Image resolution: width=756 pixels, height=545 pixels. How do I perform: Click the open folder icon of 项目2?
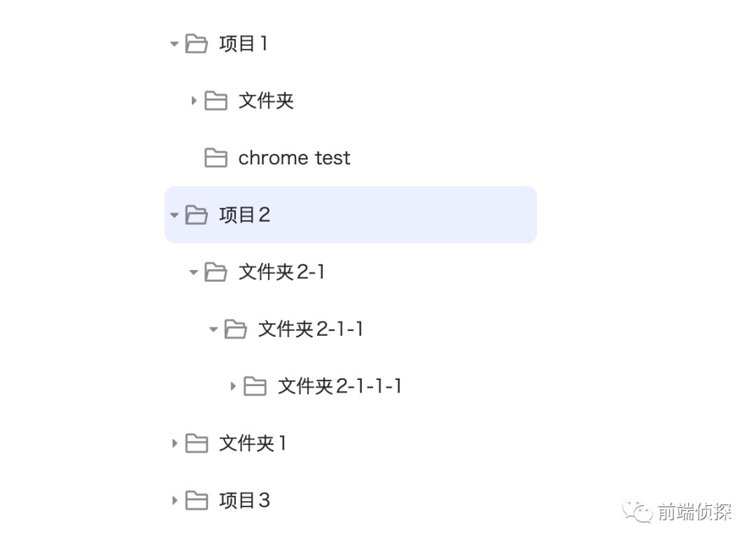[x=197, y=215]
